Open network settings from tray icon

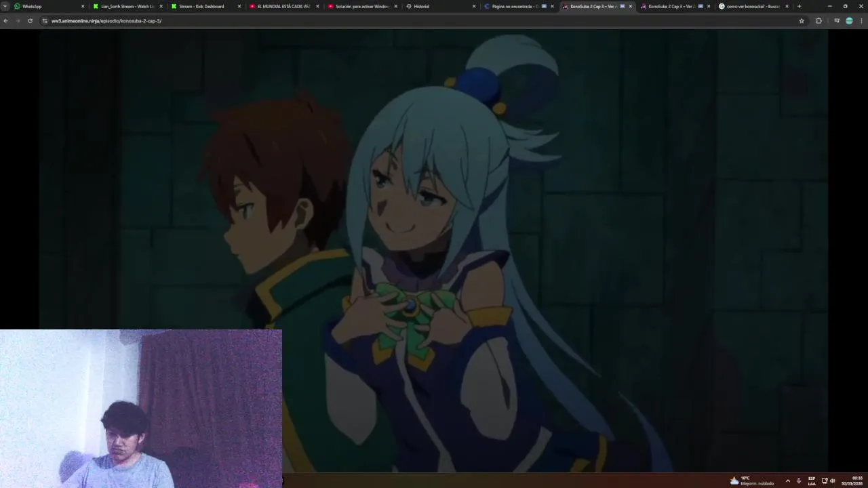coord(825,481)
